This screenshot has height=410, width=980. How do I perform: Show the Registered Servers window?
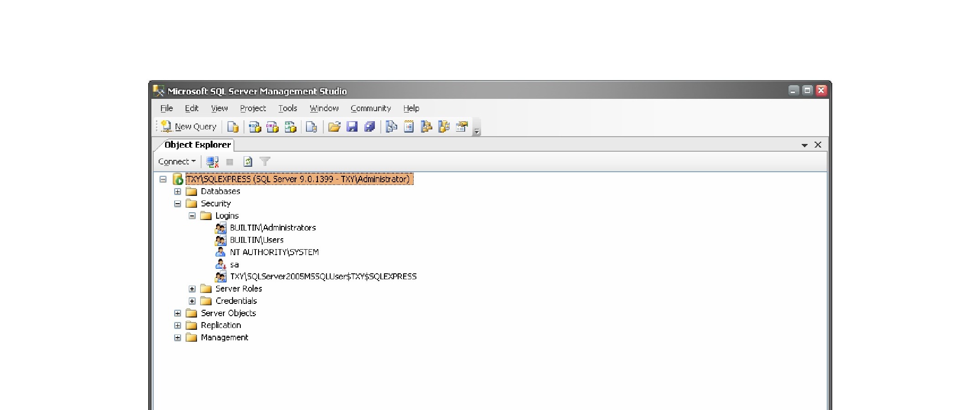pos(391,127)
